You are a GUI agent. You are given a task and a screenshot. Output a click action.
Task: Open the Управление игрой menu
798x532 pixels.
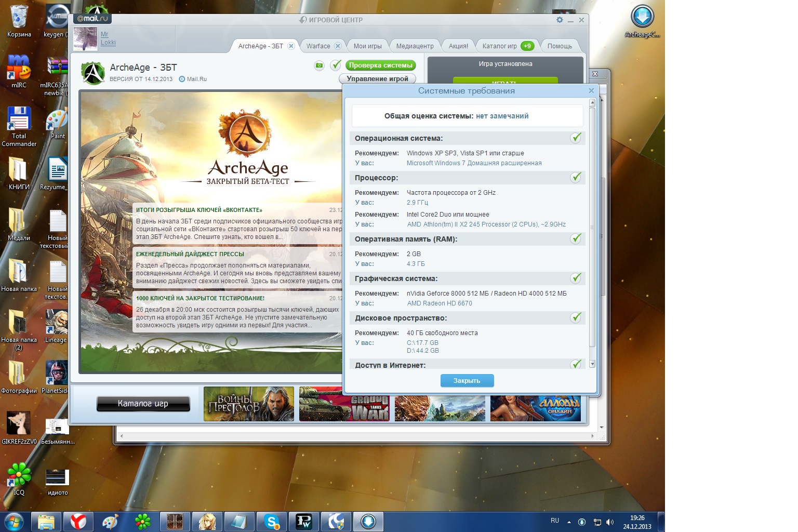pyautogui.click(x=378, y=78)
